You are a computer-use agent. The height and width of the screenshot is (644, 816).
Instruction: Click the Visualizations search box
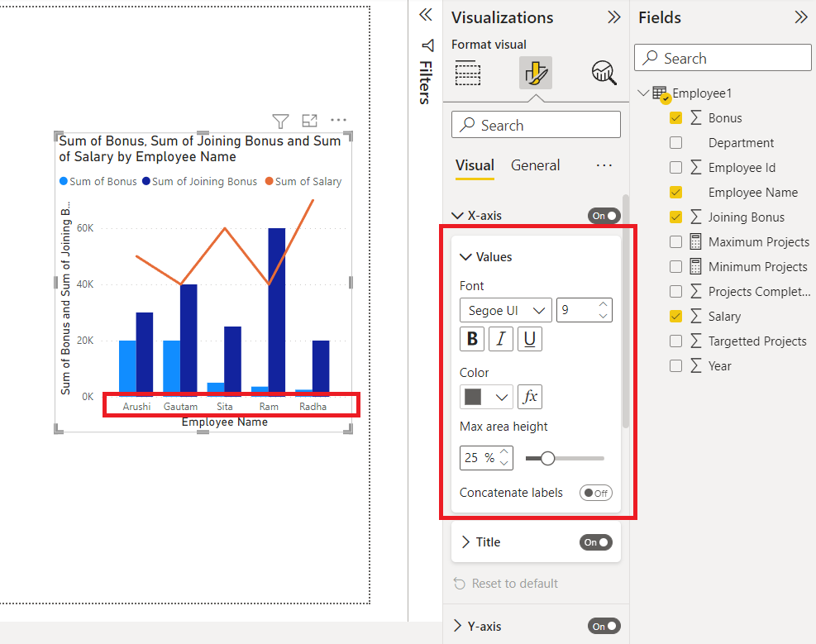(536, 125)
